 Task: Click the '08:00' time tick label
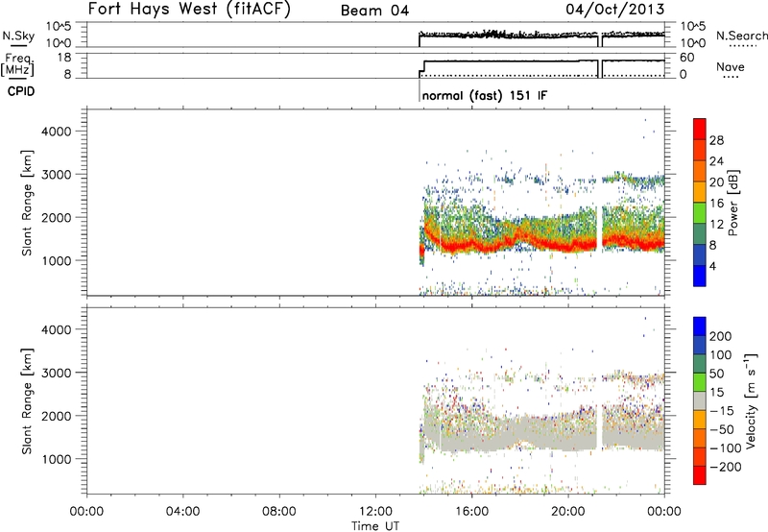pos(279,512)
